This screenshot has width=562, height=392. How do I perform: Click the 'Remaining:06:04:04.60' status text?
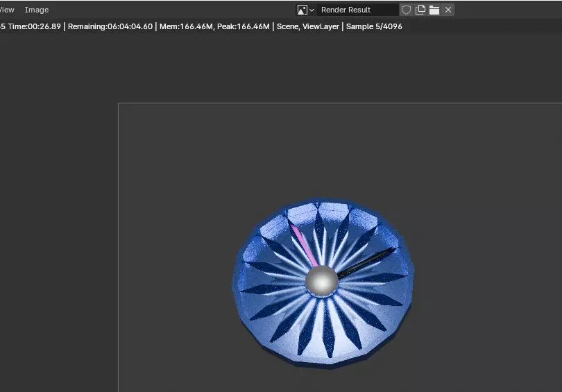point(110,26)
